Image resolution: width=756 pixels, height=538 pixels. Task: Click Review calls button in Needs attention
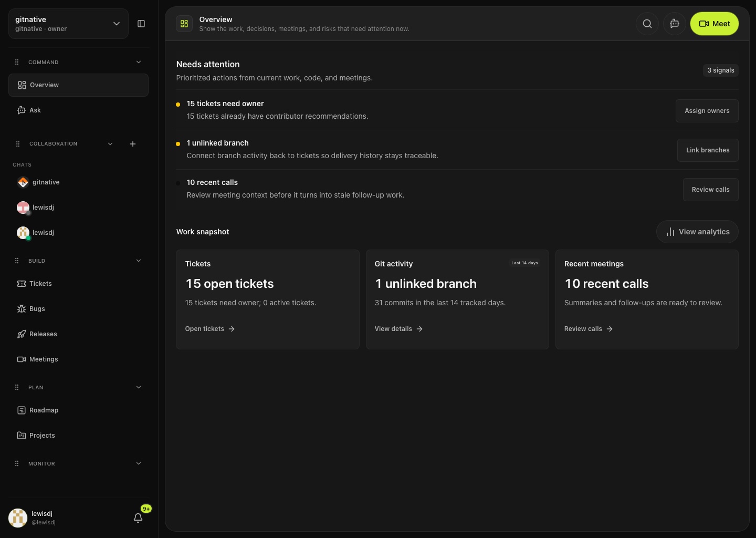click(x=710, y=190)
